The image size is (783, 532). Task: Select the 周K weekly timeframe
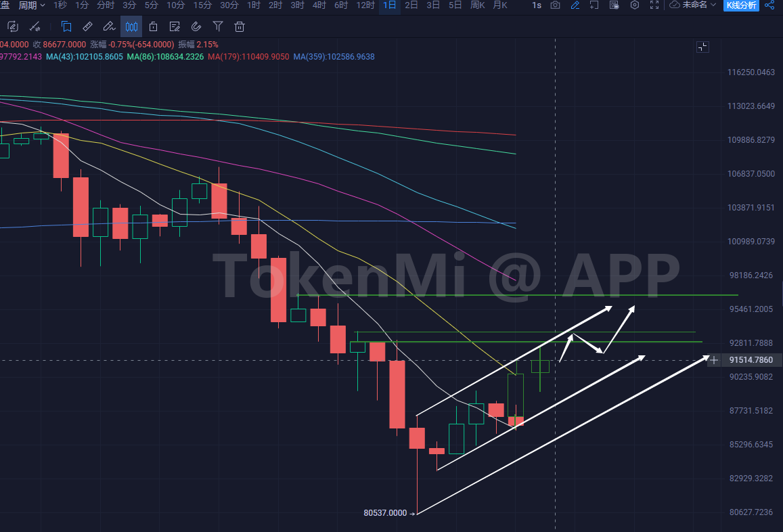coord(478,5)
